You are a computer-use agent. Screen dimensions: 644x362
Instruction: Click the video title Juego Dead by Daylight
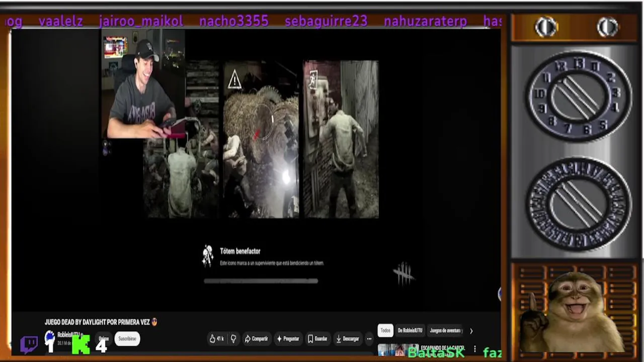coord(97,322)
